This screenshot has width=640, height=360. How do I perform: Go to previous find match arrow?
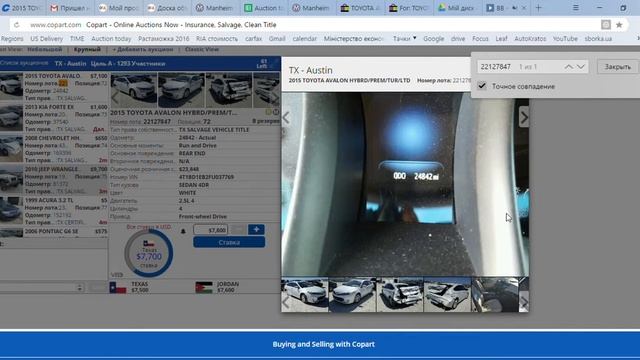[569, 67]
